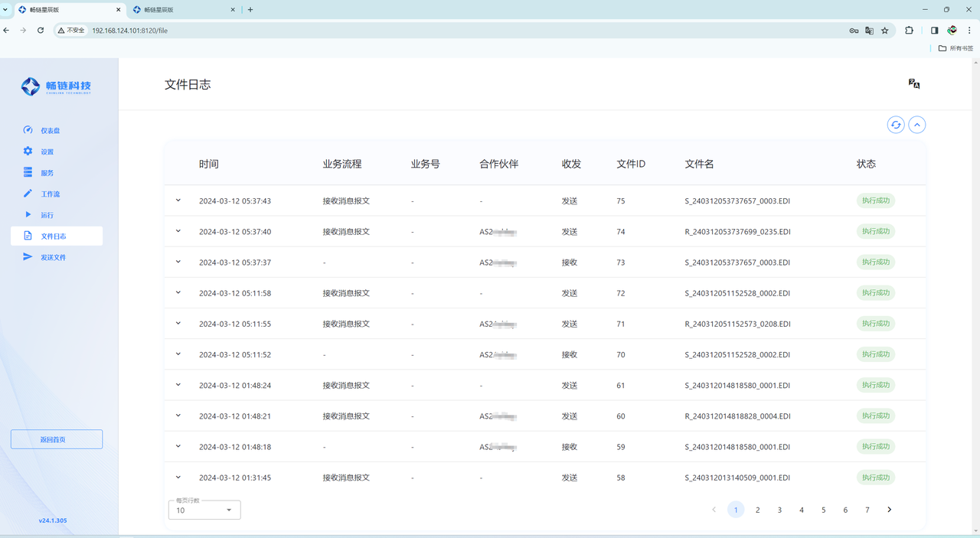Bookmark this page with the star icon
Viewport: 980px width, 538px height.
coord(885,31)
